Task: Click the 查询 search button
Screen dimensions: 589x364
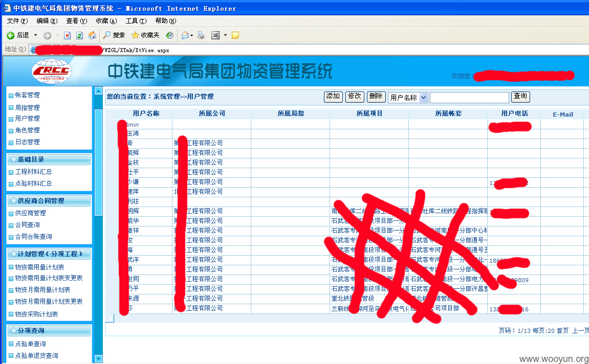Action: coord(520,97)
